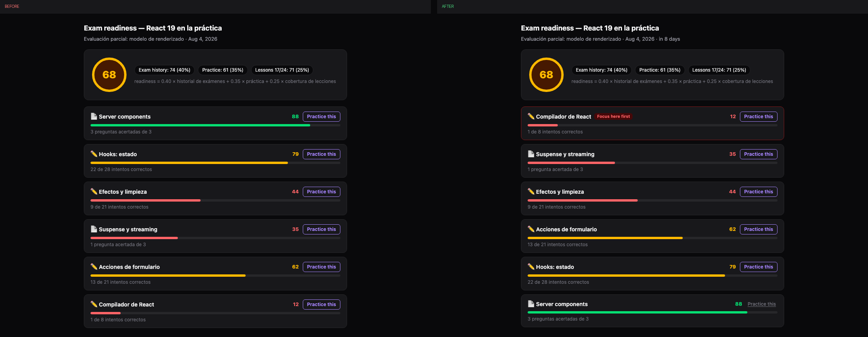This screenshot has height=337, width=868.
Task: Practice Efectos y limpieza in the AFTER panel
Action: click(759, 192)
